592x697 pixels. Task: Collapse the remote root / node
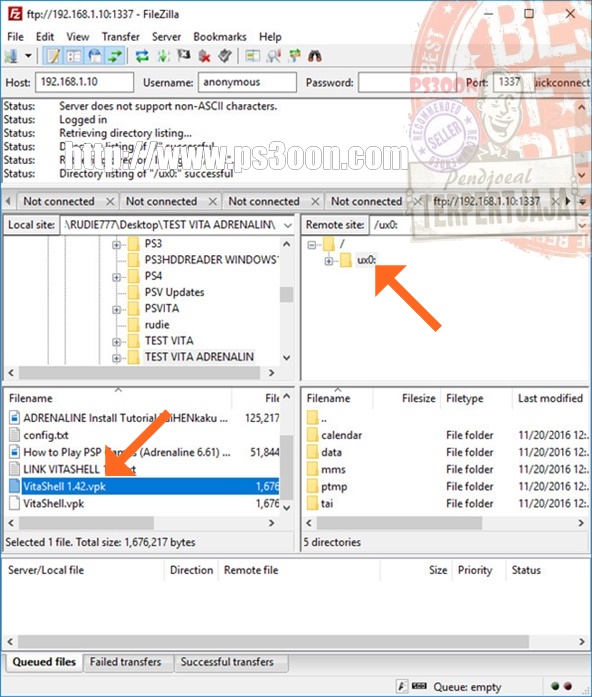click(312, 244)
